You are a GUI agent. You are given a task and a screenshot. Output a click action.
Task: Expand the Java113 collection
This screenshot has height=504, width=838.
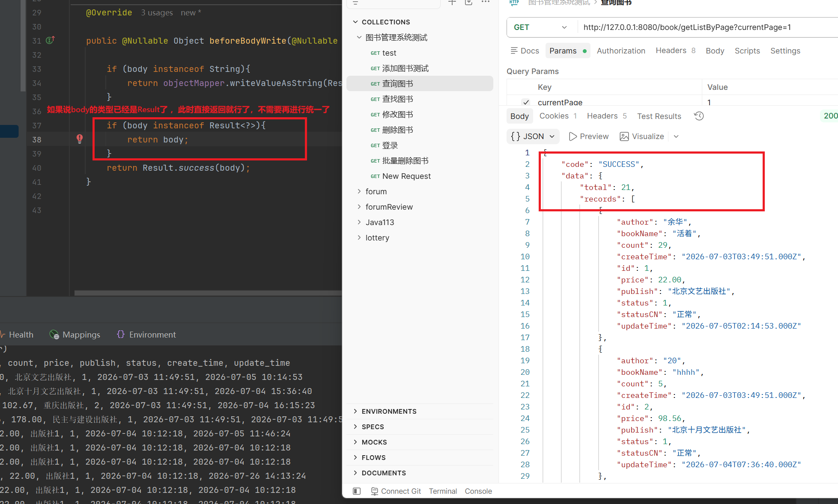coord(359,222)
